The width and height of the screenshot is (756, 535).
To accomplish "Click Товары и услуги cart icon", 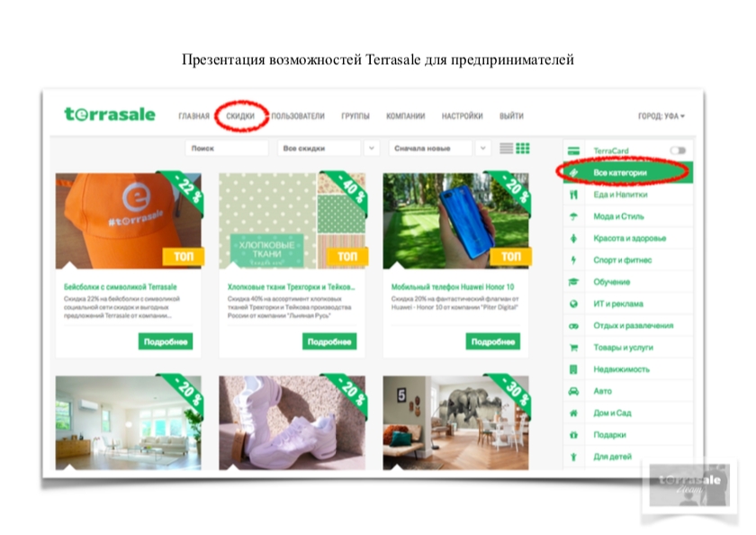I will tap(573, 348).
